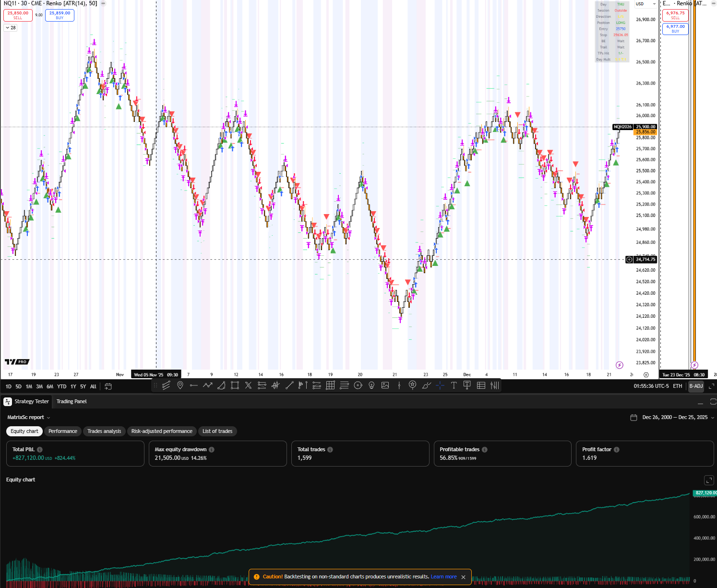Dismiss the backtesting caution banner
717x588 pixels.
(463, 576)
